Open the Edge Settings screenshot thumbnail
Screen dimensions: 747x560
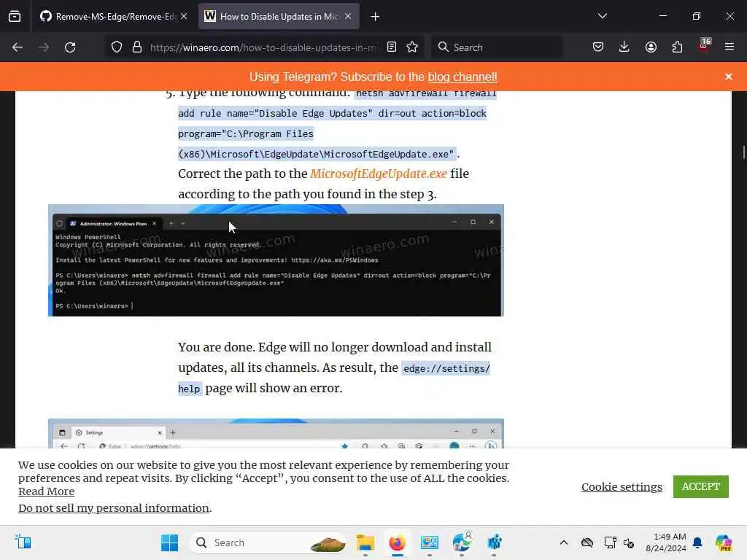click(x=276, y=433)
